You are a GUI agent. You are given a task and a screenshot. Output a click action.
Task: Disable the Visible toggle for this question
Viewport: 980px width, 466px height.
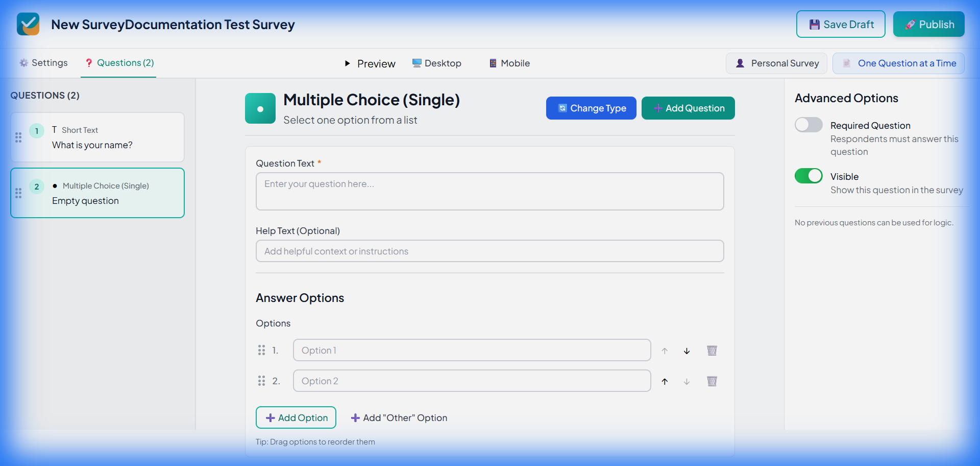click(808, 176)
